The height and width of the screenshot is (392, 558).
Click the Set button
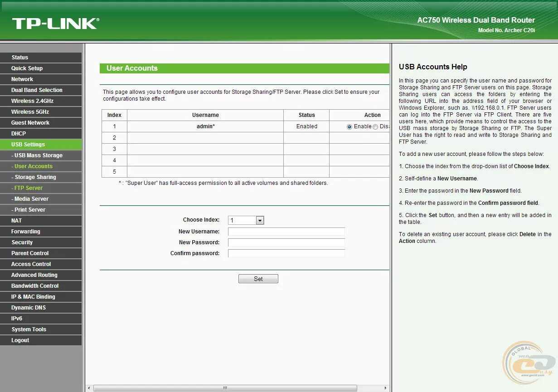coord(258,278)
